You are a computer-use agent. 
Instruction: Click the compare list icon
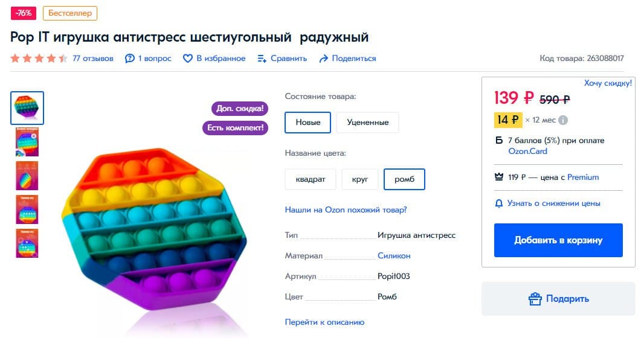point(262,59)
